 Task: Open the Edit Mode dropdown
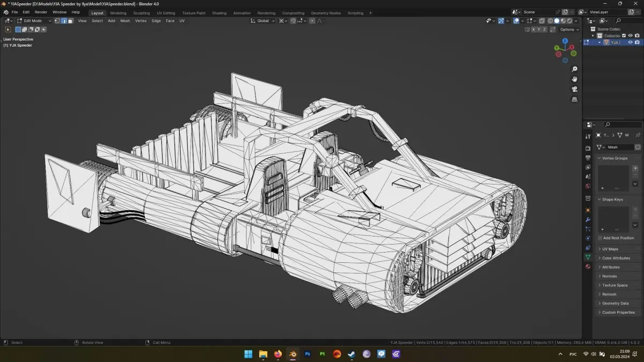34,21
